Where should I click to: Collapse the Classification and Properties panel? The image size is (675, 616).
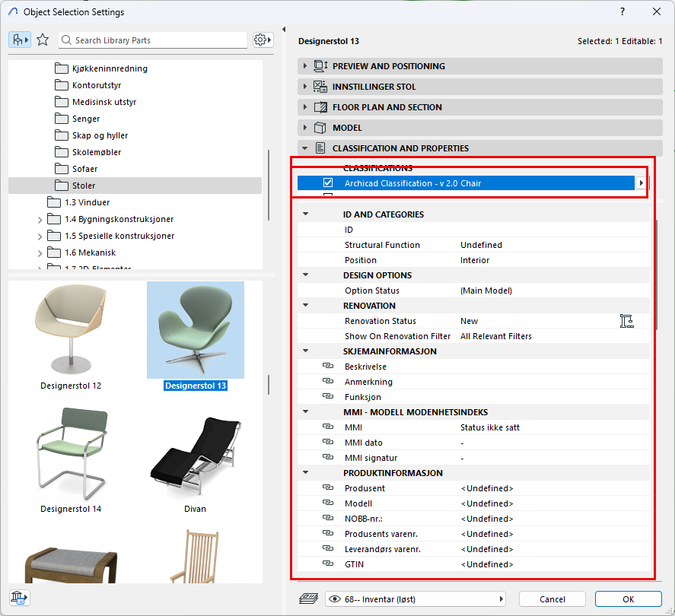(x=305, y=148)
